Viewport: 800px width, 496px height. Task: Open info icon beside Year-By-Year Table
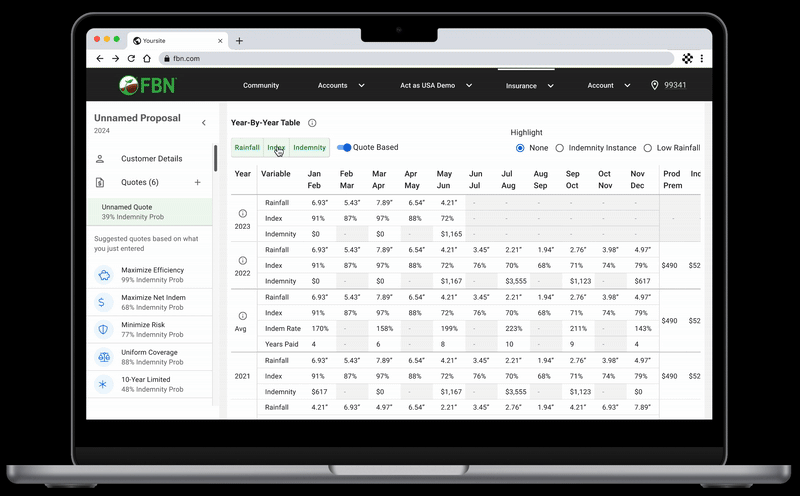click(x=312, y=123)
